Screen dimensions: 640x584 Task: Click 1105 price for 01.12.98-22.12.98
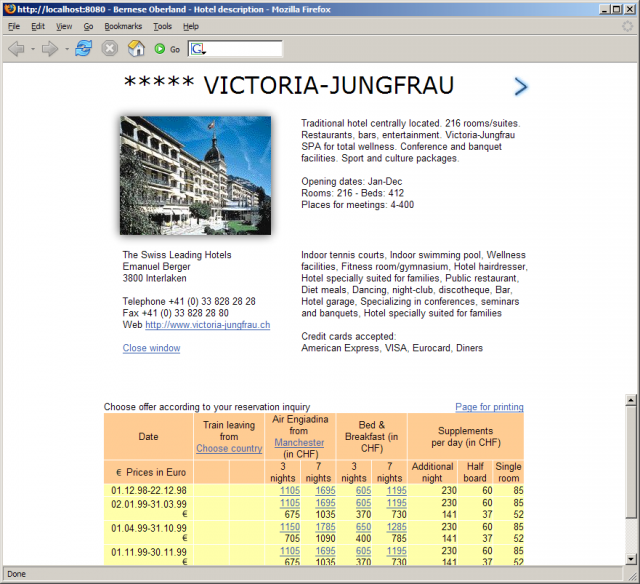(290, 490)
